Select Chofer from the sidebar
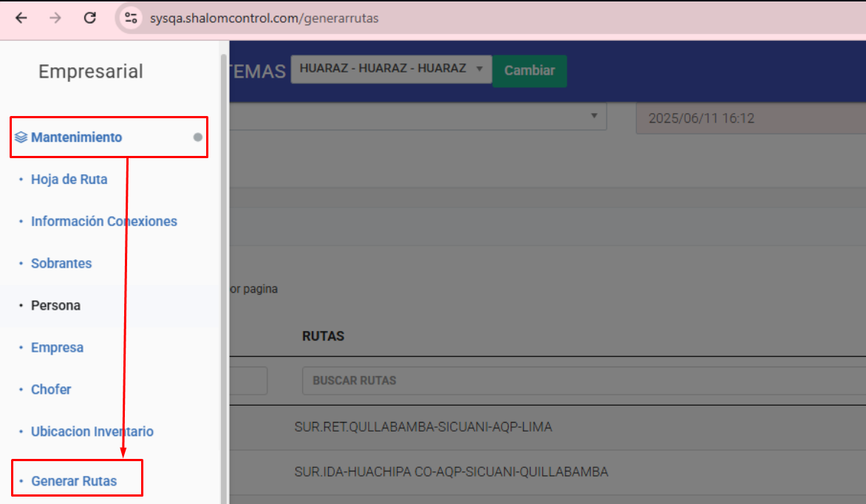This screenshot has width=866, height=504. 51,390
